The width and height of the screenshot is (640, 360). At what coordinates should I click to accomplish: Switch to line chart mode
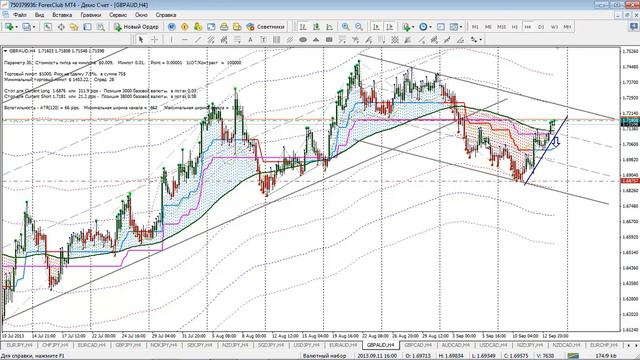(329, 27)
